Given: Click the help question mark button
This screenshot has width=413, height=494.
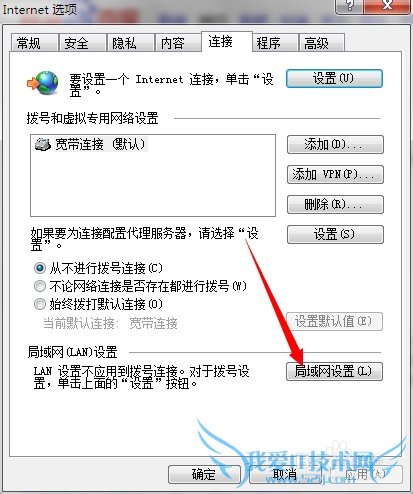Looking at the screenshot, I should 349,6.
